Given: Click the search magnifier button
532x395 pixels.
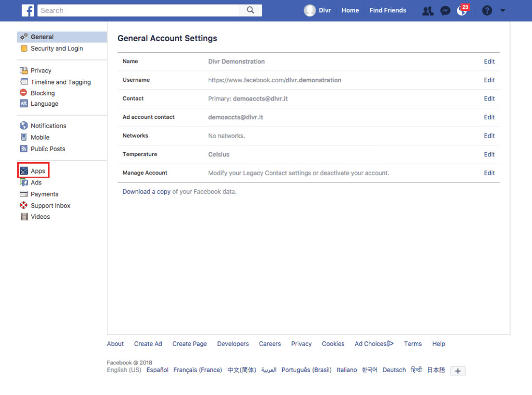Looking at the screenshot, I should pyautogui.click(x=250, y=10).
